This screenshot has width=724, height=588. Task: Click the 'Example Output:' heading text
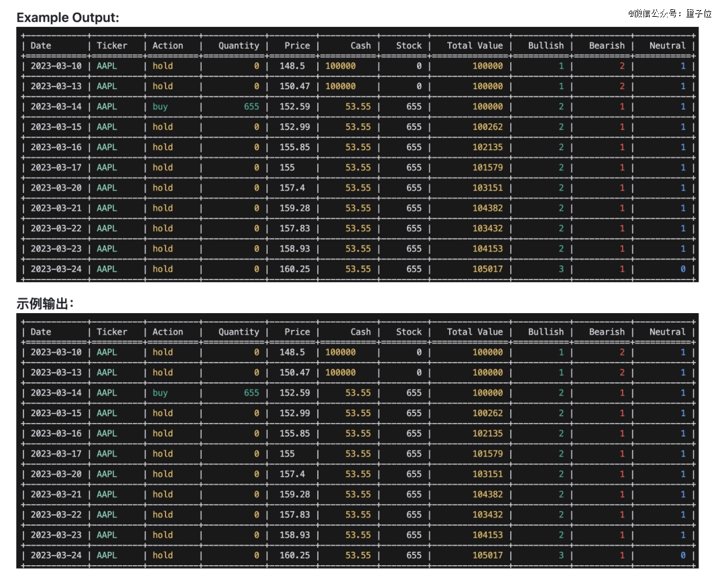click(68, 17)
